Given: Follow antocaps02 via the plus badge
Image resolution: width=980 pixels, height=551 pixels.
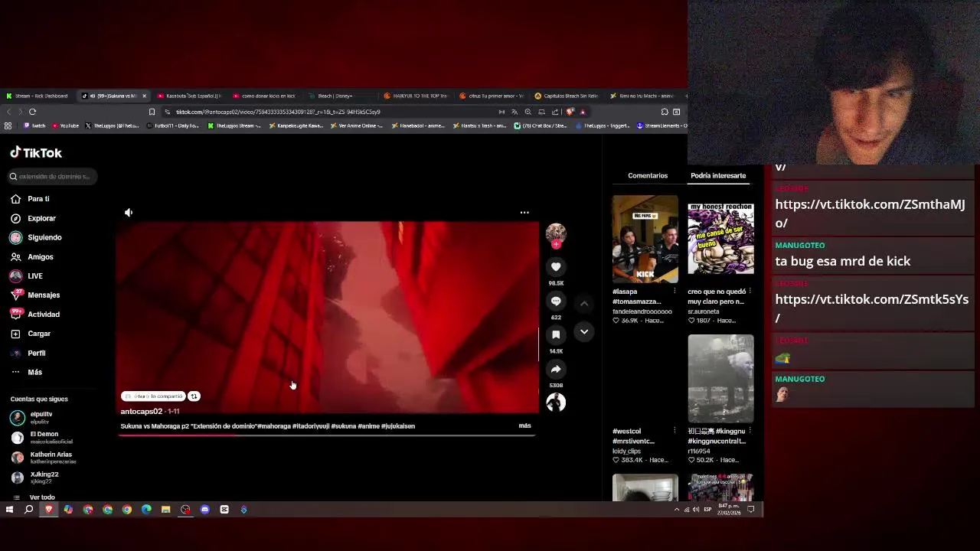Looking at the screenshot, I should (556, 244).
